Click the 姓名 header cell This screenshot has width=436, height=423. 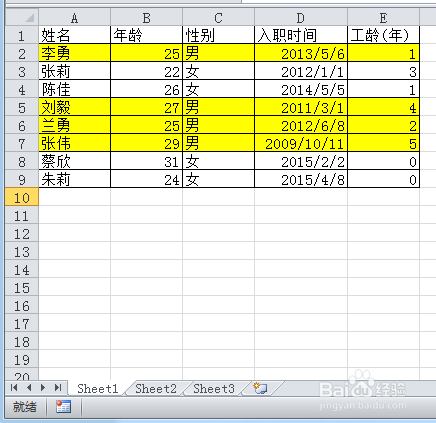[x=74, y=35]
